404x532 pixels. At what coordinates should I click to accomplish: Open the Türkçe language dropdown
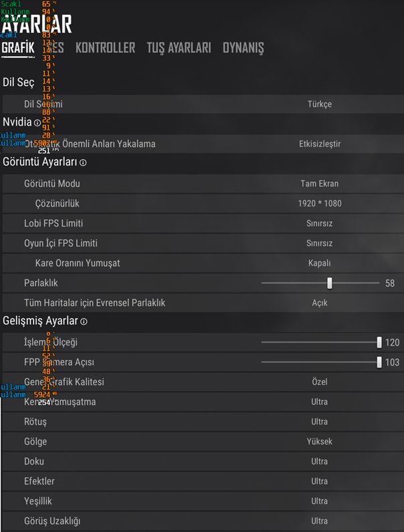click(x=319, y=104)
